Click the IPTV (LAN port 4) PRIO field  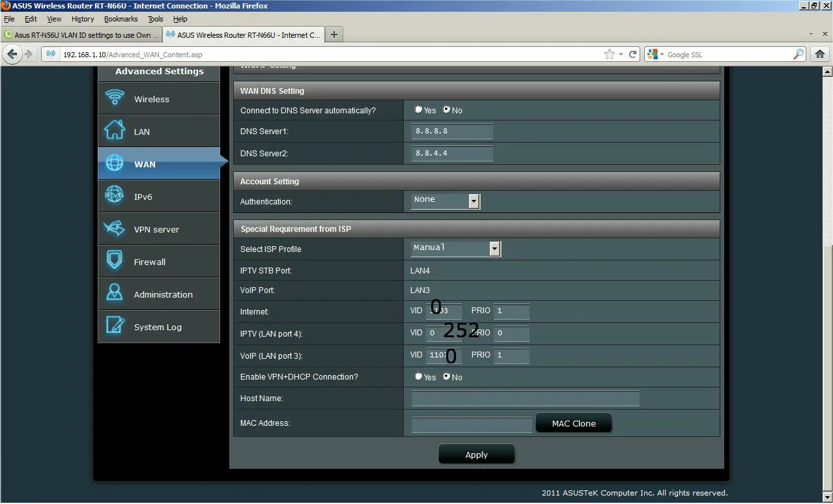[x=511, y=333]
